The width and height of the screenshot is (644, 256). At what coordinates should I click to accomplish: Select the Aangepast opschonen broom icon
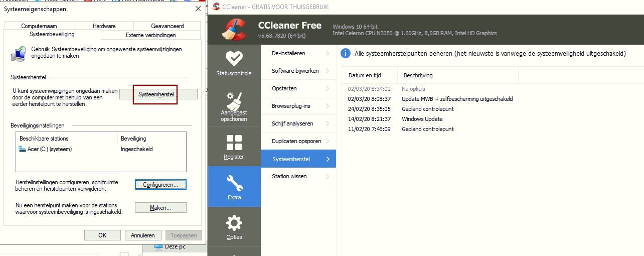point(234,100)
